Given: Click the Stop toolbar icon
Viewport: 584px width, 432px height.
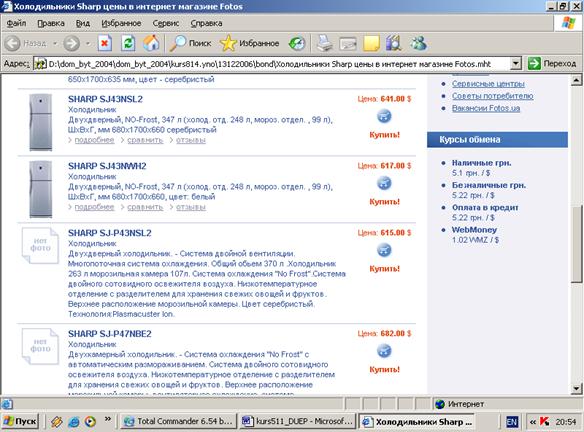Looking at the screenshot, I should tap(105, 44).
